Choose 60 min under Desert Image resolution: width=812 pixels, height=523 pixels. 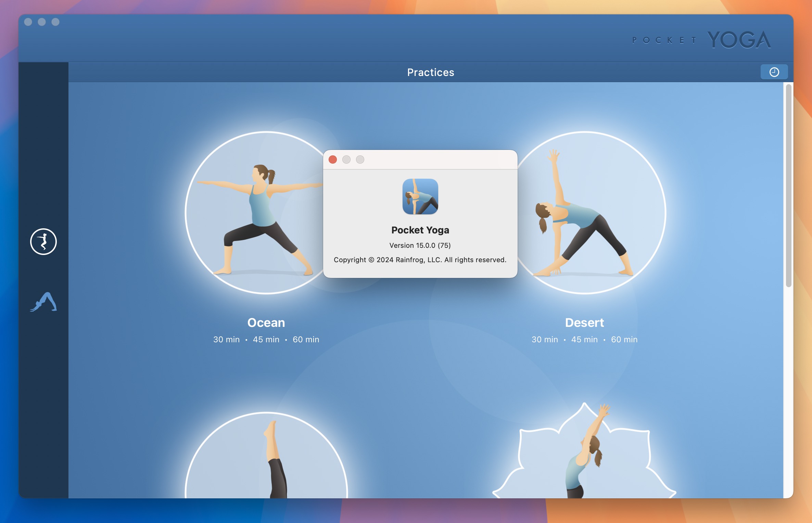[x=624, y=340]
